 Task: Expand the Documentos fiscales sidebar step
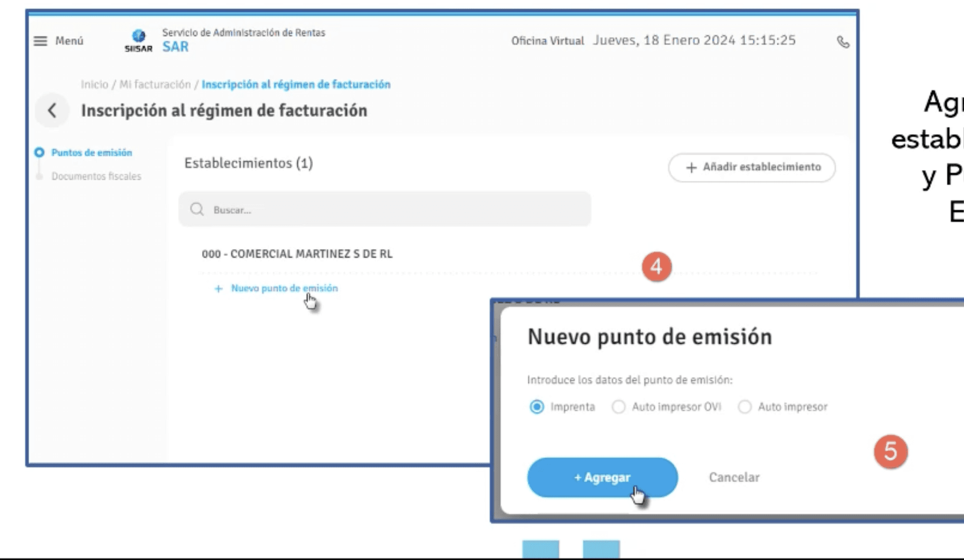[96, 176]
